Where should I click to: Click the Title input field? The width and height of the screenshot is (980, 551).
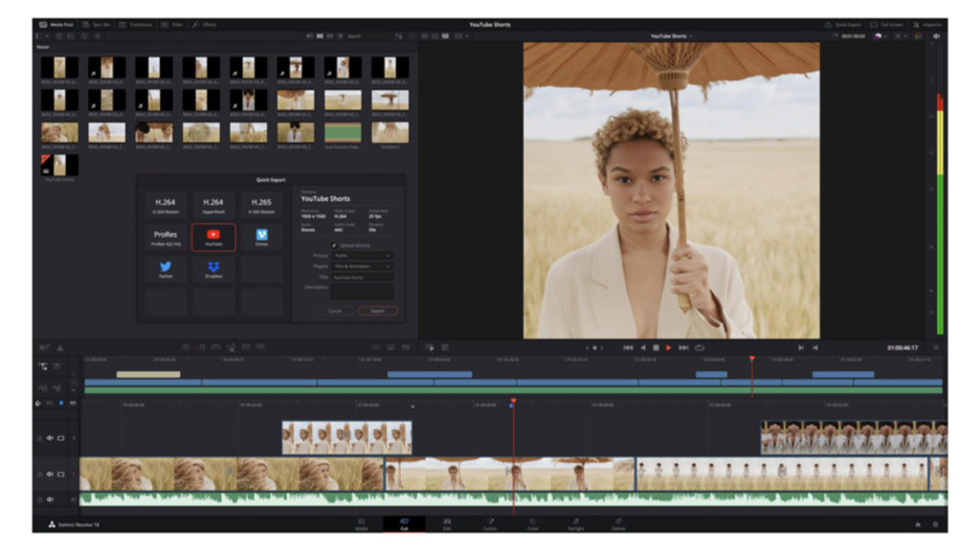[x=362, y=277]
